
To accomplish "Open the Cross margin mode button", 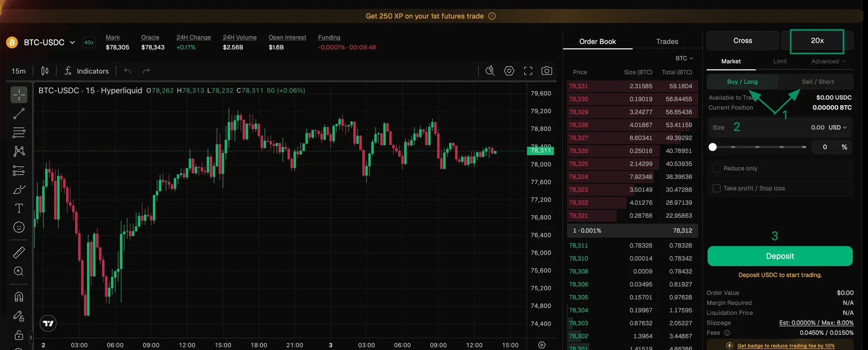I will click(743, 41).
